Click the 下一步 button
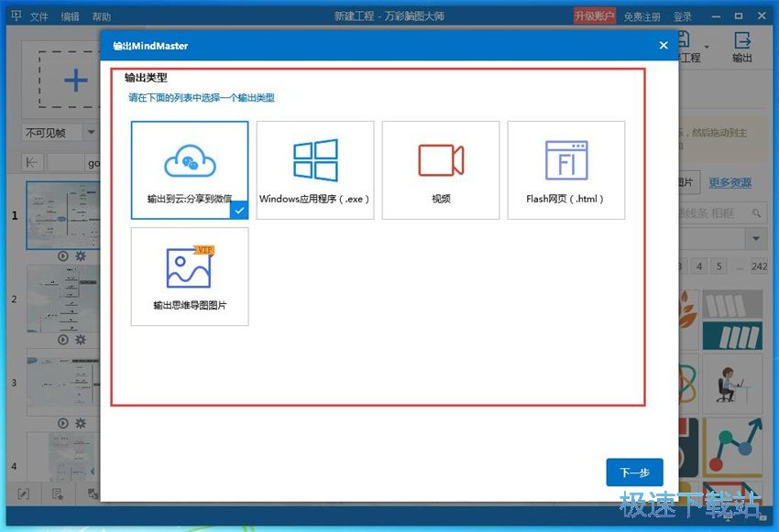Screen dimensions: 779x532 tap(634, 472)
